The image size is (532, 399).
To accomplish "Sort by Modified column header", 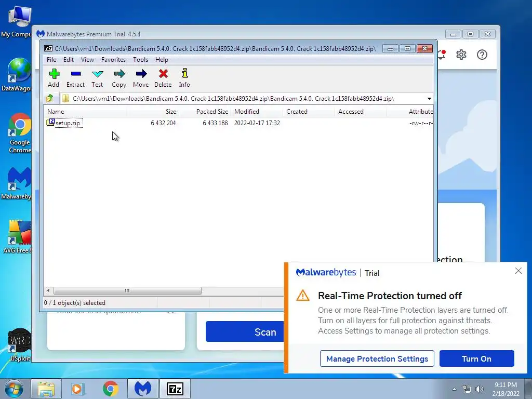I will click(x=257, y=112).
